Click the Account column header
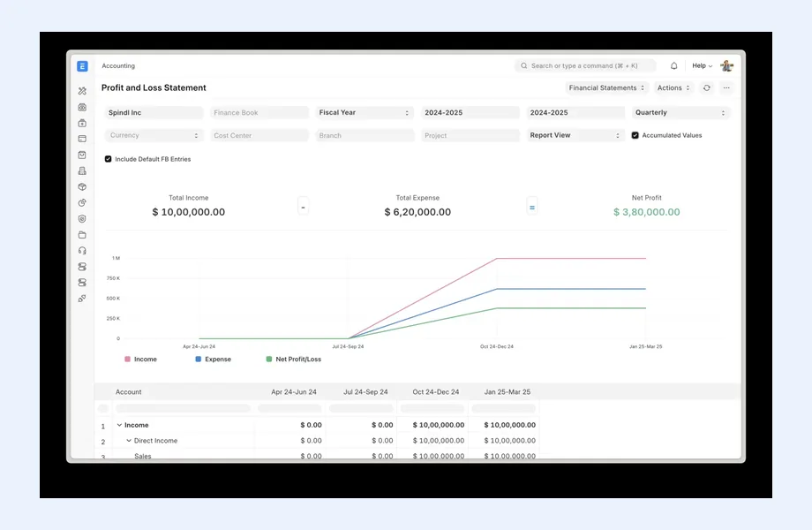812x530 pixels. [x=129, y=392]
